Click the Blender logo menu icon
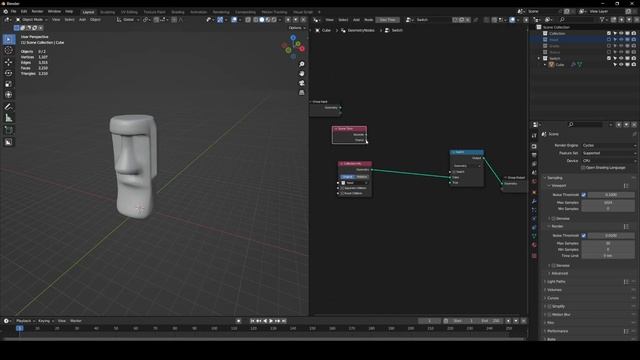 [5, 12]
